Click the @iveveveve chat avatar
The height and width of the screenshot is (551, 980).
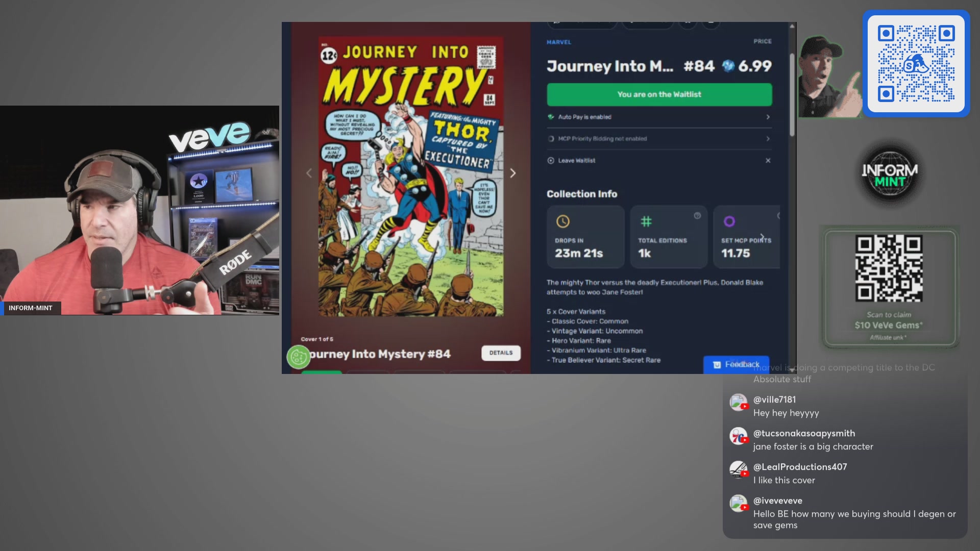[x=738, y=504]
